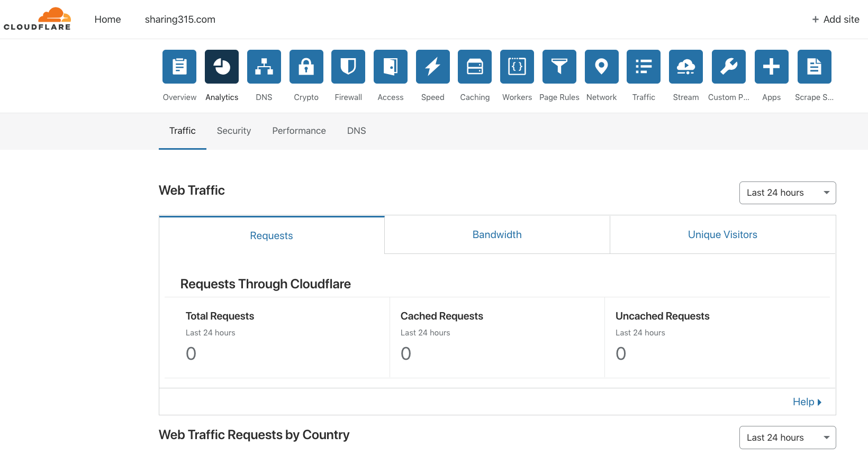Screen dimensions: 868x455
Task: Click the zero value under Uncached Requests
Action: pos(621,353)
